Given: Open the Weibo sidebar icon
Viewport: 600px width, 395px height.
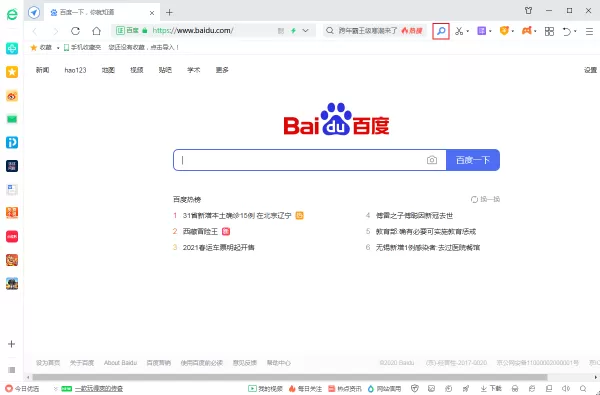Looking at the screenshot, I should [x=12, y=96].
